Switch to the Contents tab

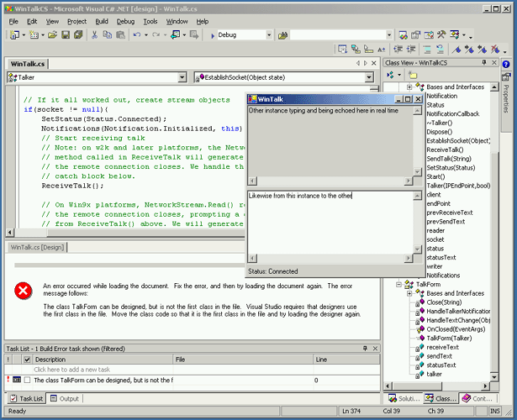(477, 399)
